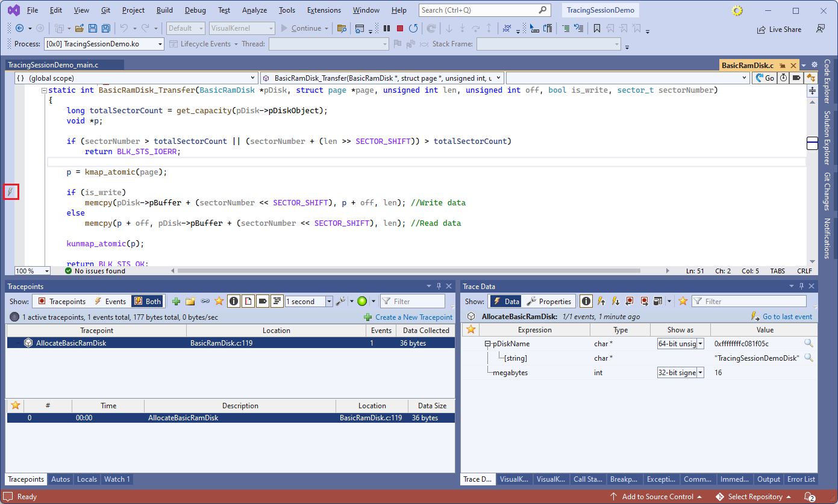Open the Process dropdown showing TracingSessionDemo.ko
This screenshot has height=504, width=838.
point(104,44)
